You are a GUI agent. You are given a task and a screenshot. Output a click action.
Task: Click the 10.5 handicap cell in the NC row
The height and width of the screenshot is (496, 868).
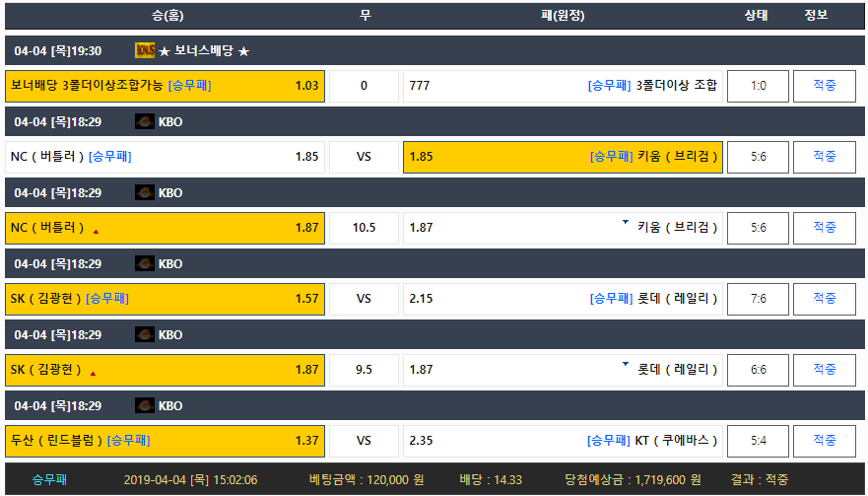click(364, 228)
